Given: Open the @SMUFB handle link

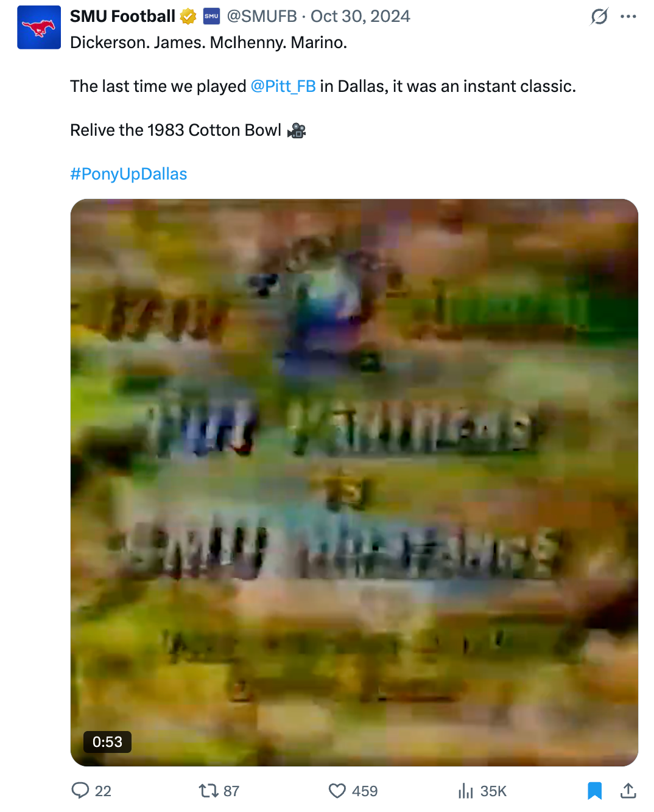Looking at the screenshot, I should (x=262, y=16).
